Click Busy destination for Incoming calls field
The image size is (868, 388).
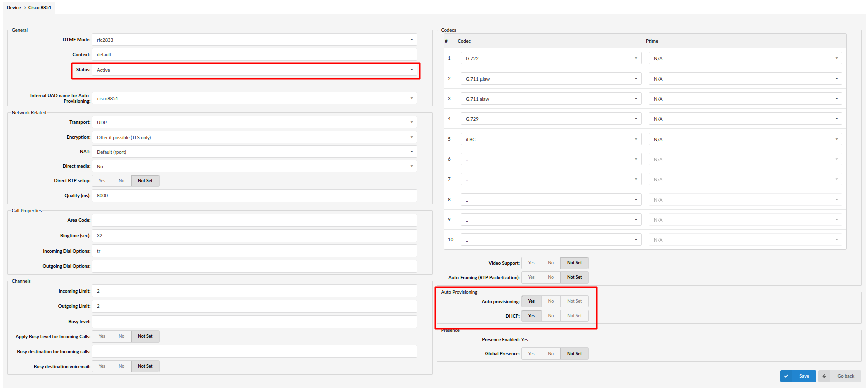(x=254, y=352)
